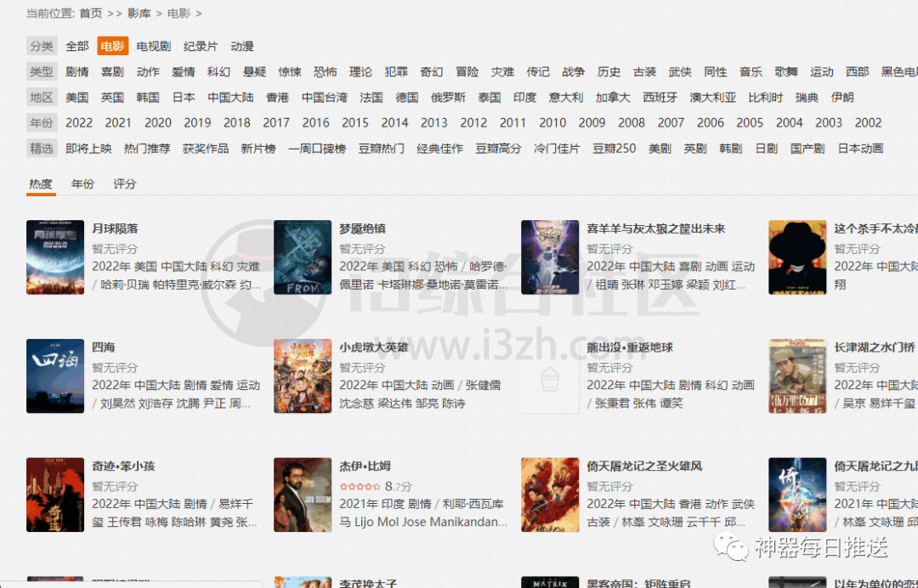Filter by region 美国
The width and height of the screenshot is (918, 588).
[76, 97]
